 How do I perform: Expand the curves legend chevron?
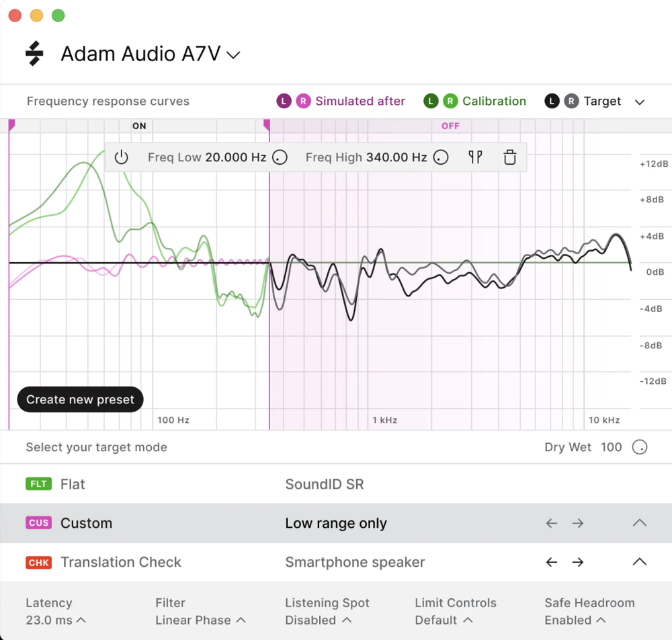click(x=640, y=102)
